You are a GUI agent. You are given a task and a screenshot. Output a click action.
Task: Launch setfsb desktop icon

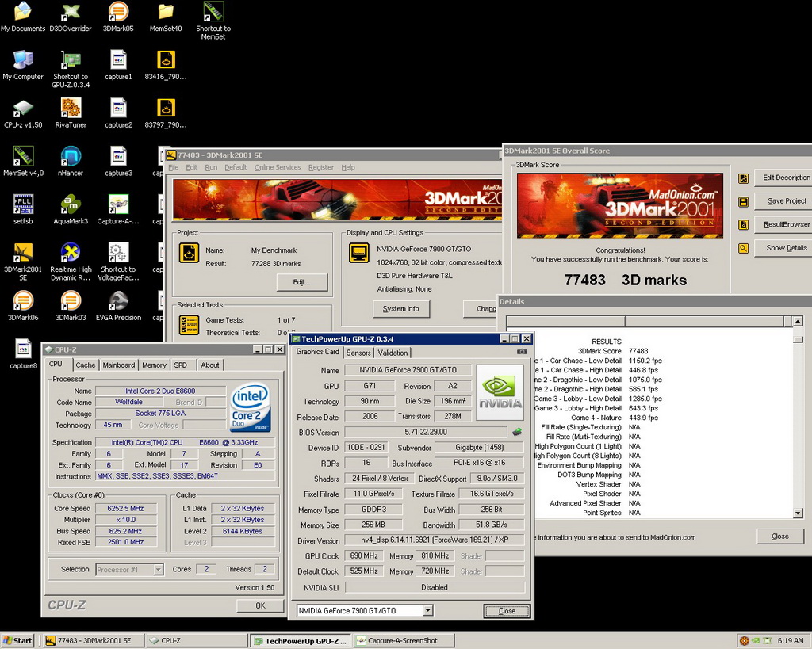pos(23,210)
